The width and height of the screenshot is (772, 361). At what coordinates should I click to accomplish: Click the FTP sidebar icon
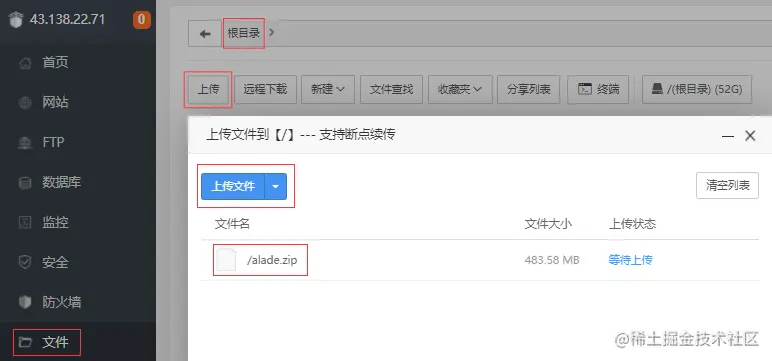click(x=25, y=143)
